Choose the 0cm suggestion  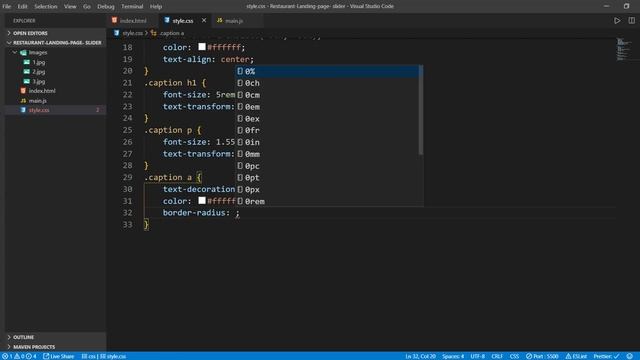point(327,95)
